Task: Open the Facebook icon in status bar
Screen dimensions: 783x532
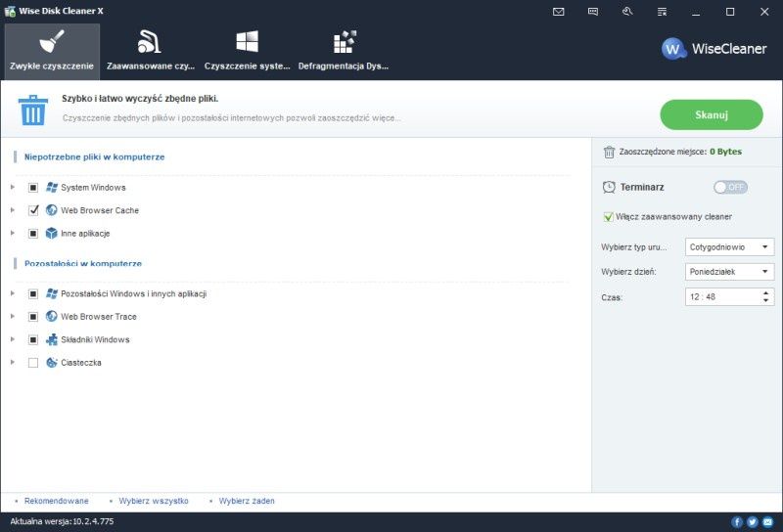Action: 737,522
